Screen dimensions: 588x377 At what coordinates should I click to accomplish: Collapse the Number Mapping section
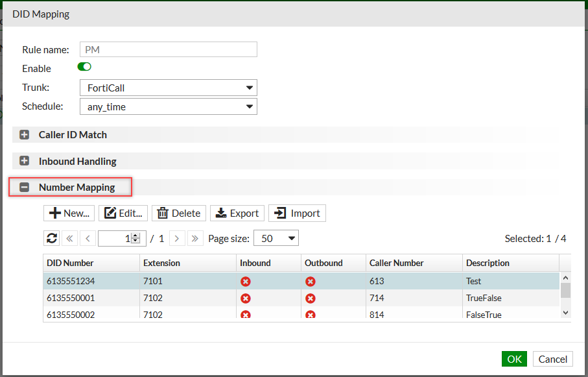77,187
